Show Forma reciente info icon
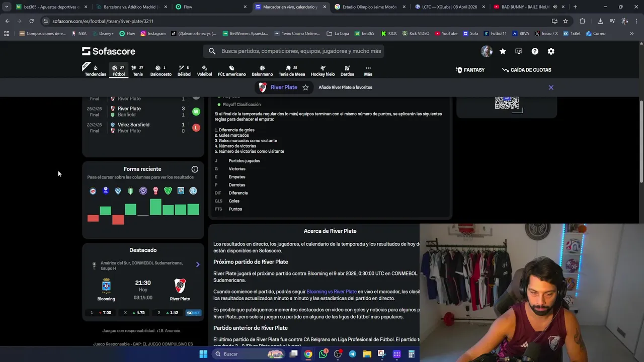The width and height of the screenshot is (644, 362). (x=195, y=169)
